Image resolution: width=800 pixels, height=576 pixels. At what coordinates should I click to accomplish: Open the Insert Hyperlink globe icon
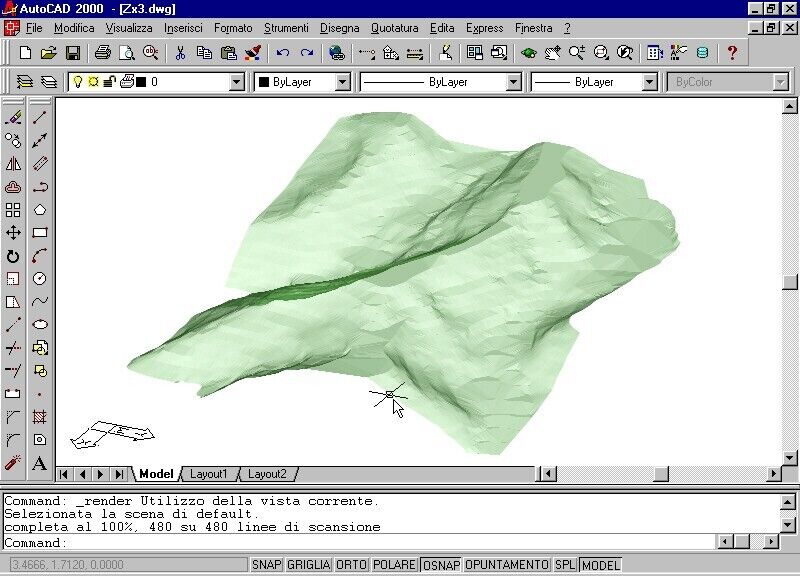(336, 53)
